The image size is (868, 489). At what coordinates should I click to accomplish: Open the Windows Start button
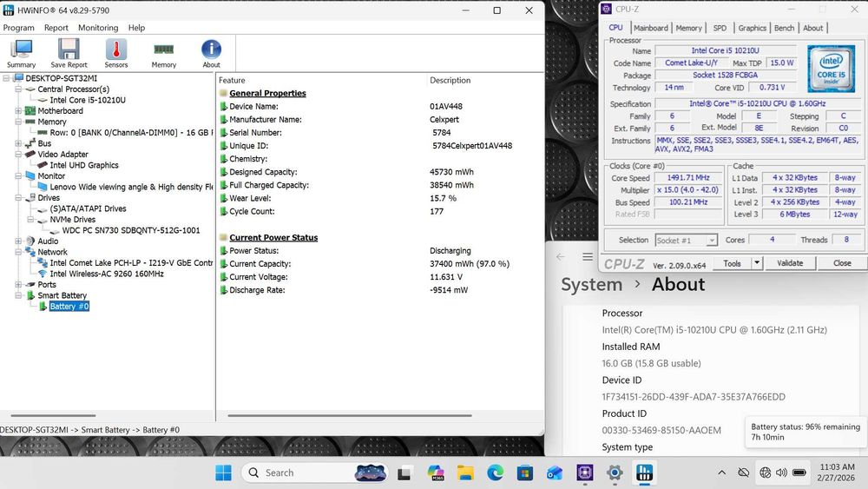(224, 473)
